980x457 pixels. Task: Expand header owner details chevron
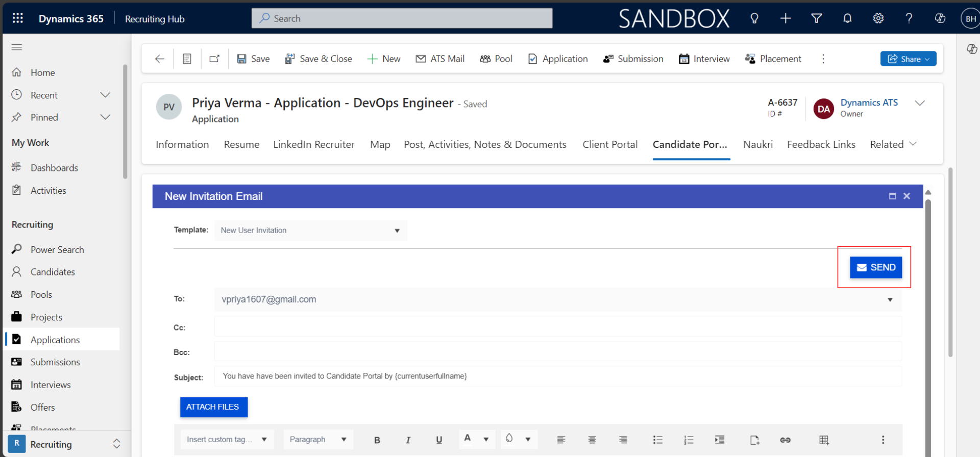click(920, 103)
